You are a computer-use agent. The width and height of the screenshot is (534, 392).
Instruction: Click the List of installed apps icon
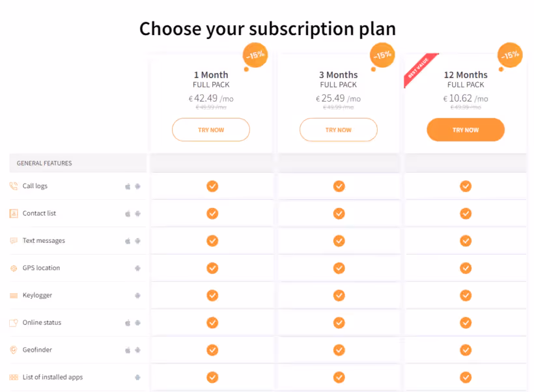(14, 377)
